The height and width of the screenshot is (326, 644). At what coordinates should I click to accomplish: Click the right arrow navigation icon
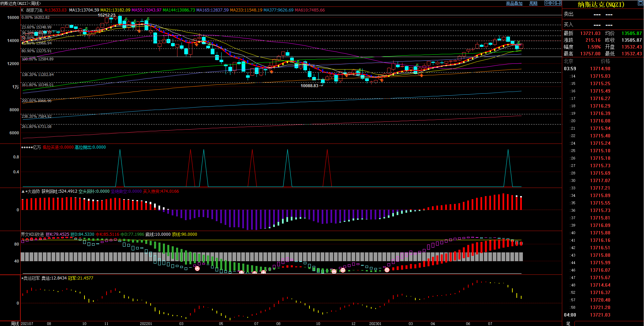coord(553,3)
